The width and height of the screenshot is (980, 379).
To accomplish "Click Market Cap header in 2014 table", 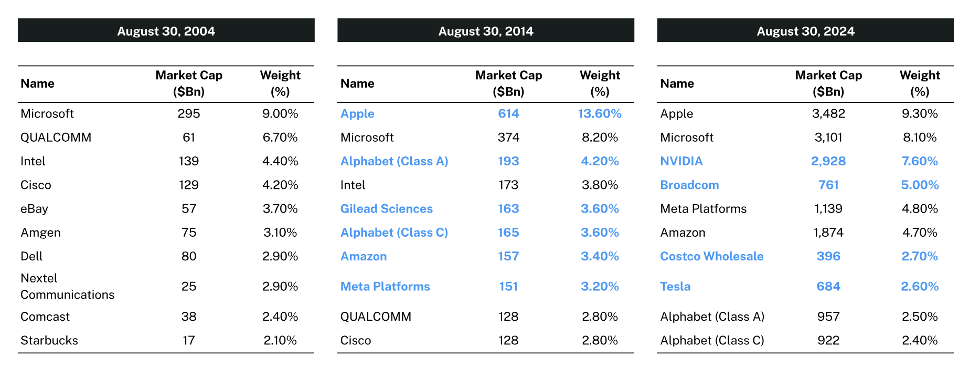I will [508, 83].
